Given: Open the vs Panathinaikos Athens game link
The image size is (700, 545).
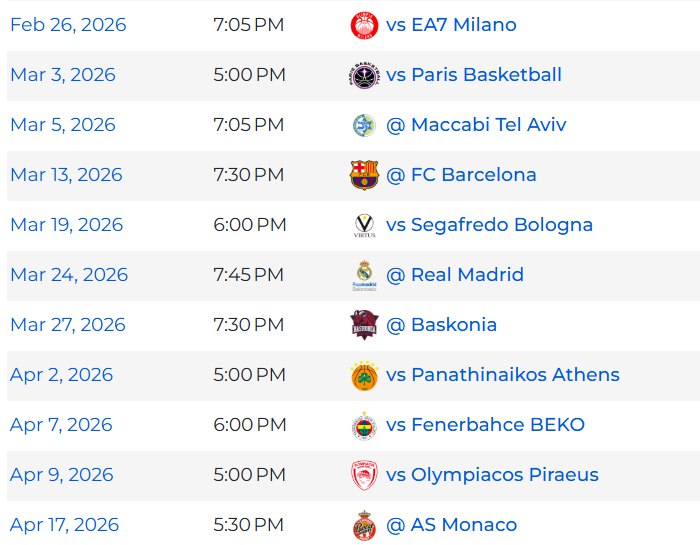Looking at the screenshot, I should click(502, 375).
